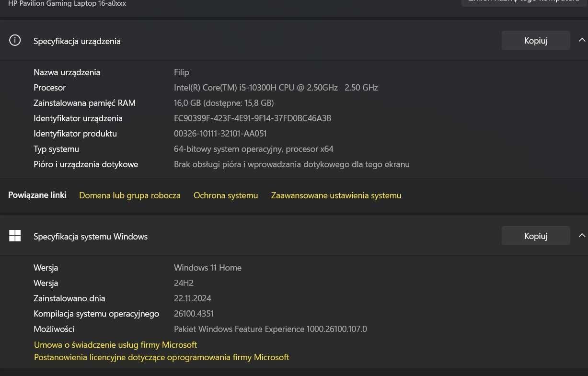Click the Zainstalowana pamięć RAM label
Viewport: 588px width, 376px height.
(x=85, y=103)
